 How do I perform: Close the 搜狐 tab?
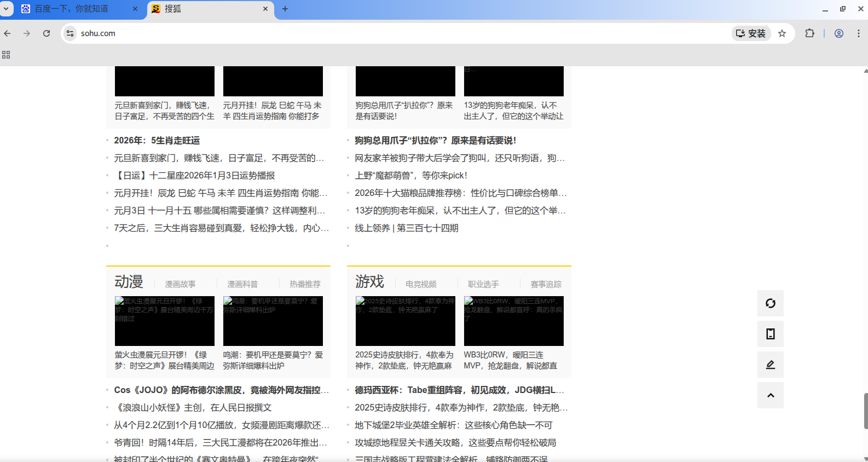click(265, 9)
